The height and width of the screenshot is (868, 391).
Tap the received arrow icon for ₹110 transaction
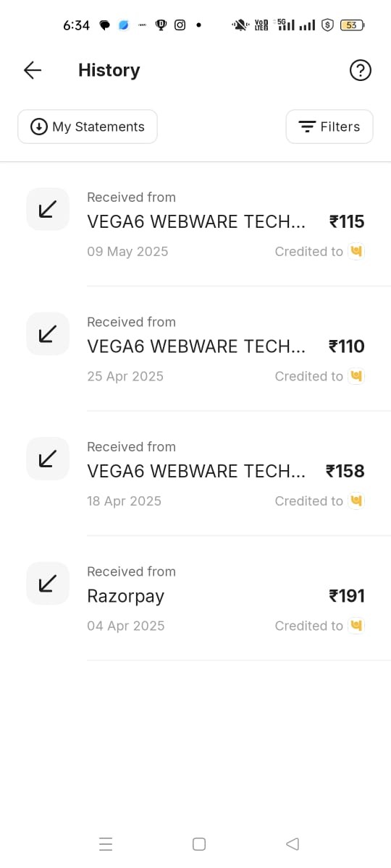48,333
